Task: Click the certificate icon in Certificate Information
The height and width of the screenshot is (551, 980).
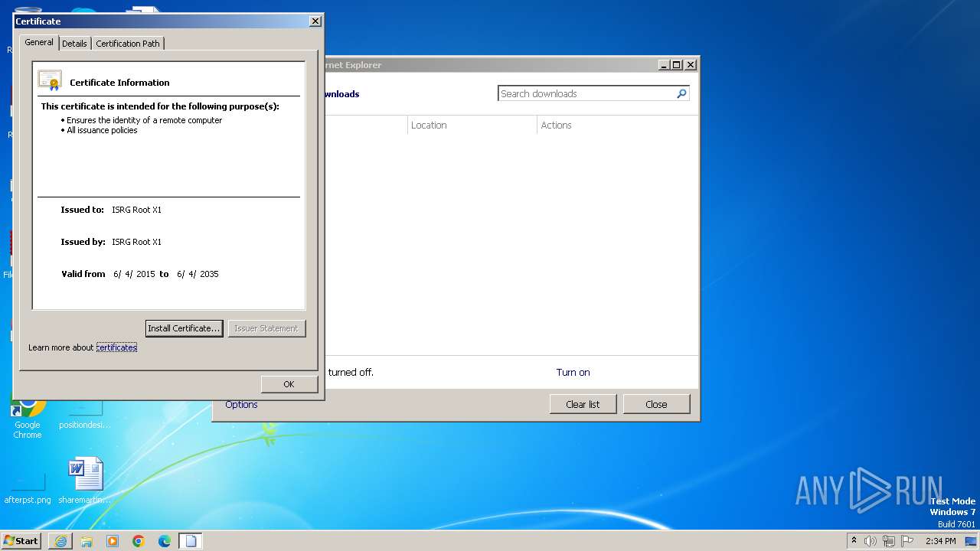Action: [x=50, y=80]
